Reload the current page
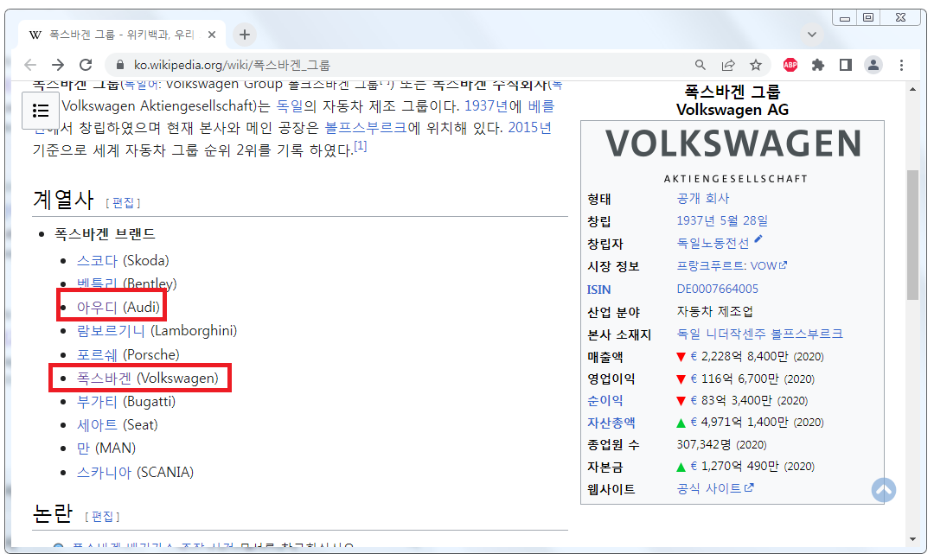Image resolution: width=934 pixels, height=560 pixels. click(x=86, y=65)
